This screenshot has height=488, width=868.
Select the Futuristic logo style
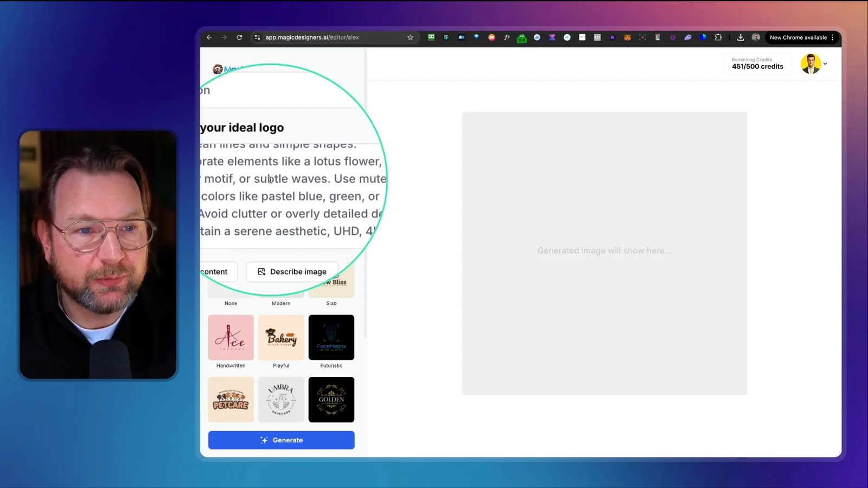coord(331,337)
